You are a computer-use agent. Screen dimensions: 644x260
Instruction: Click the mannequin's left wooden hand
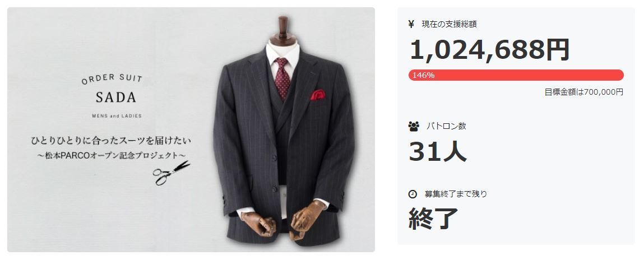pyautogui.click(x=308, y=220)
